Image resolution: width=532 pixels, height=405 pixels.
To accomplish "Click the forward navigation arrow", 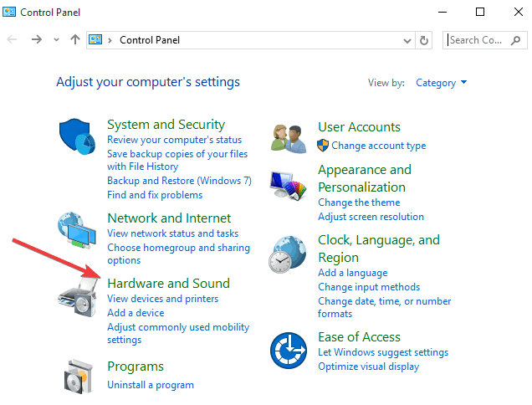I will click(36, 39).
